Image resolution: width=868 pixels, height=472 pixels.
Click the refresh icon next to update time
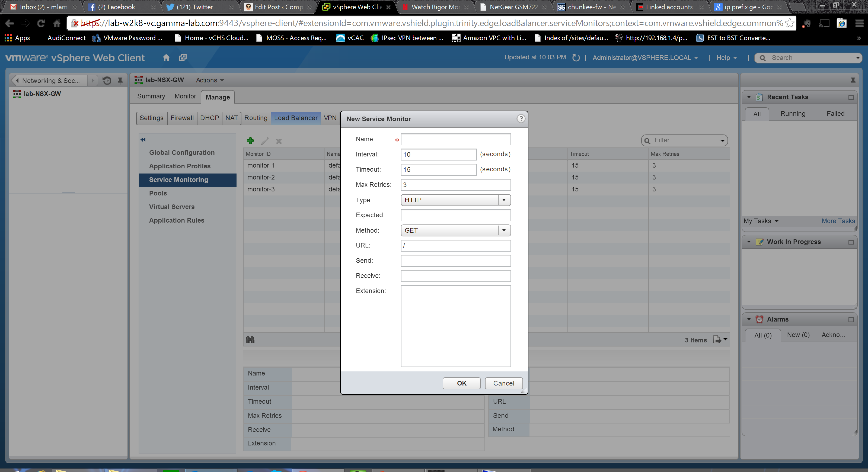pyautogui.click(x=576, y=57)
